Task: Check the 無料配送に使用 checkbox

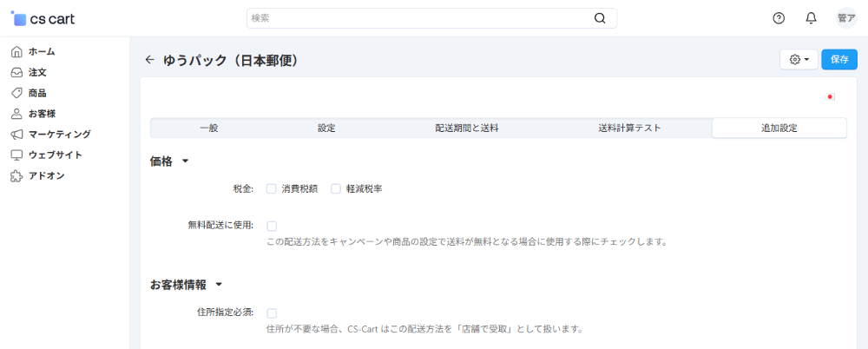Action: pos(272,226)
